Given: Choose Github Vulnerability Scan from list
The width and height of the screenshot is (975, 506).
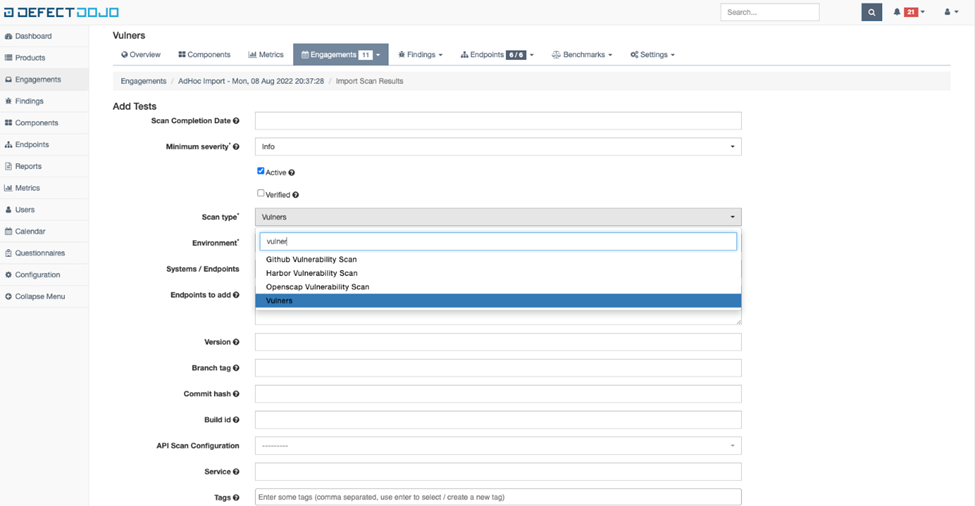Looking at the screenshot, I should (x=311, y=259).
